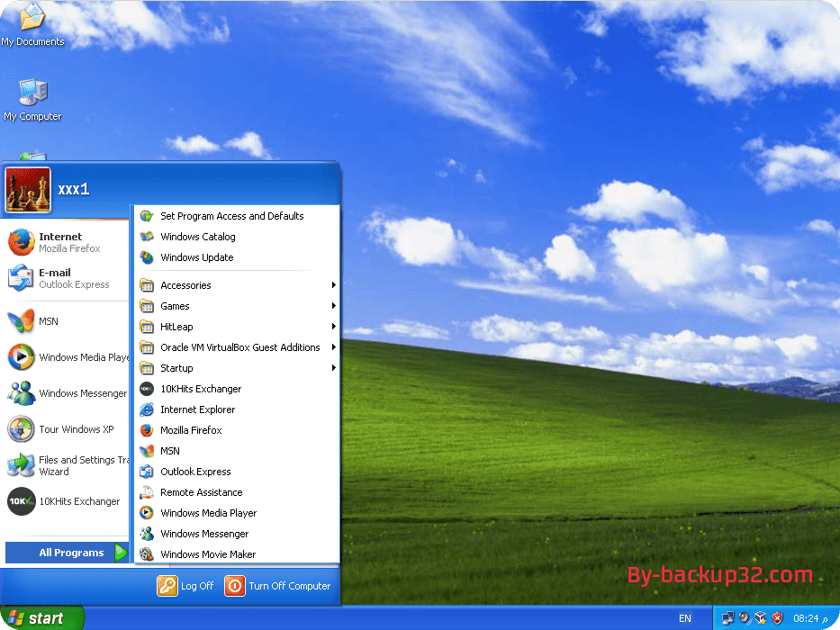Viewport: 840px width, 630px height.
Task: Open Windows Movie Maker
Action: pyautogui.click(x=210, y=554)
